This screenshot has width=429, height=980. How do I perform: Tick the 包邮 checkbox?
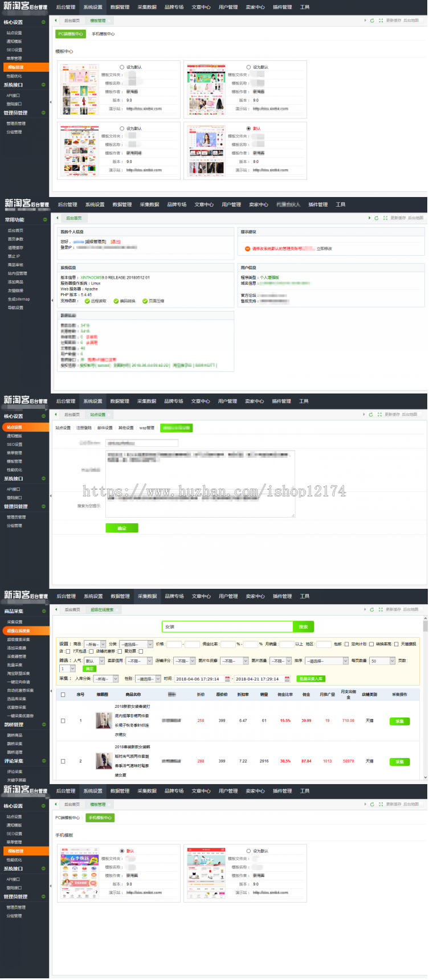tap(346, 645)
